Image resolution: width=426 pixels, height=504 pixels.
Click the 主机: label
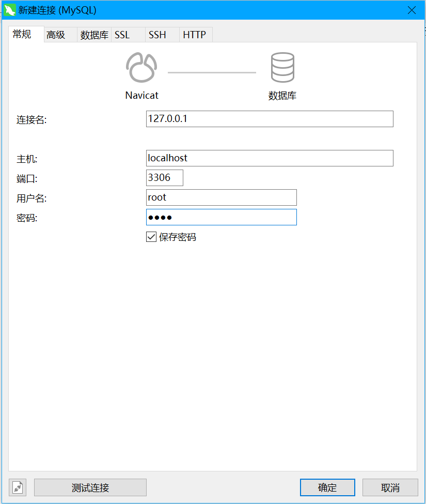click(x=27, y=159)
